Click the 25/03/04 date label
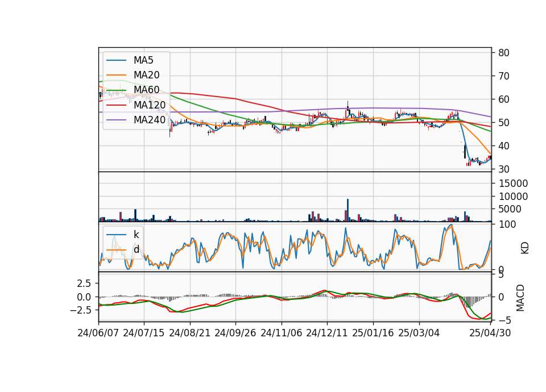This screenshot has width=546, height=392. pyautogui.click(x=419, y=333)
